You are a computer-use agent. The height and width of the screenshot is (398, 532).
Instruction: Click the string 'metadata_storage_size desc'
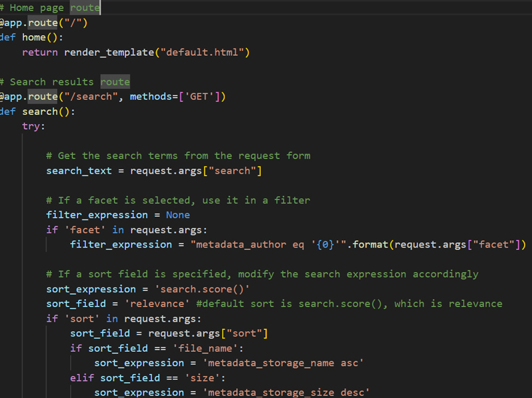[286, 392]
